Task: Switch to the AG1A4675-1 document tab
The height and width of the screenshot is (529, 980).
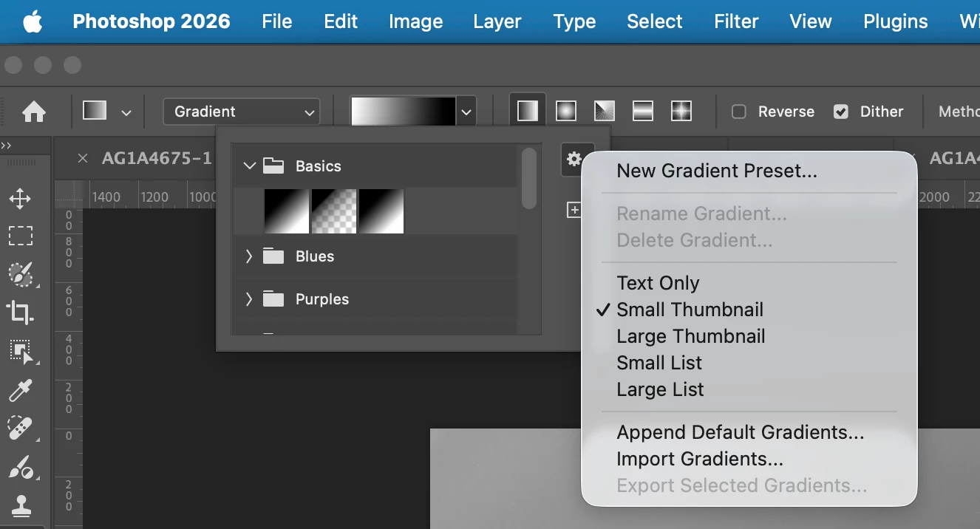Action: pos(157,158)
